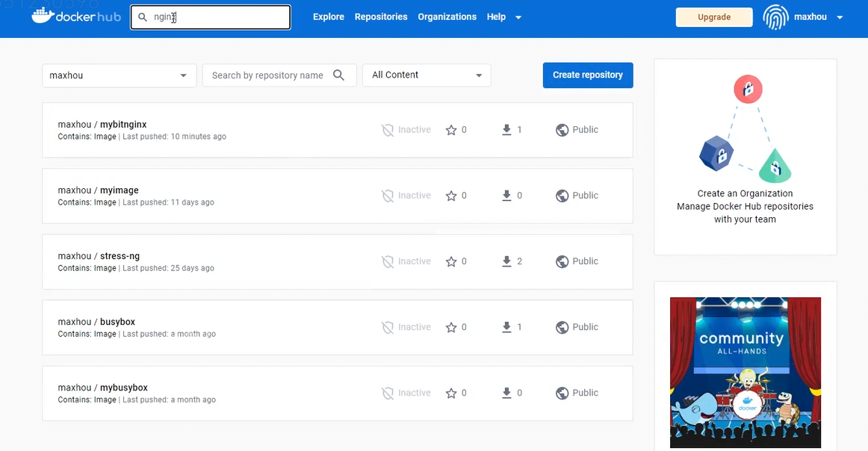The width and height of the screenshot is (868, 451).
Task: Click the globe Public icon on stress-ng row
Action: 562,262
